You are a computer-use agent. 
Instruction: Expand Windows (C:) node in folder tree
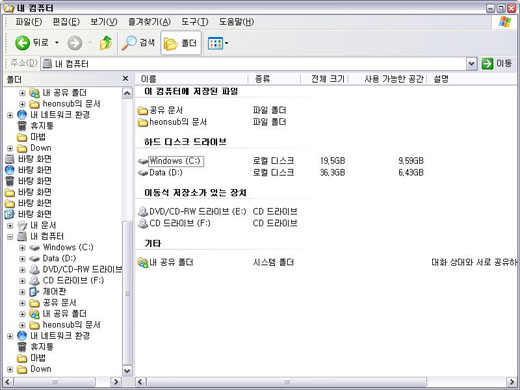click(22, 248)
